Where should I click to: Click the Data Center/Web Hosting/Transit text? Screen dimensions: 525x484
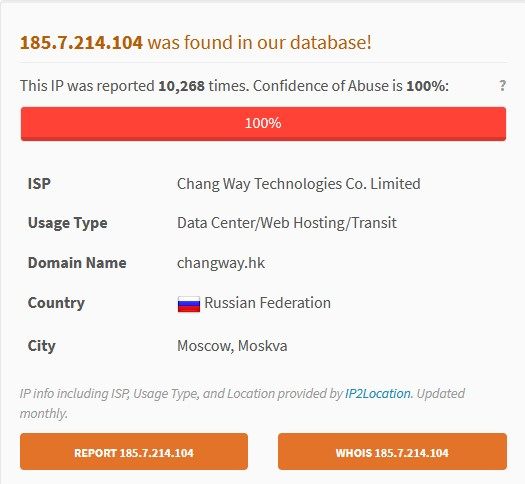pyautogui.click(x=287, y=223)
